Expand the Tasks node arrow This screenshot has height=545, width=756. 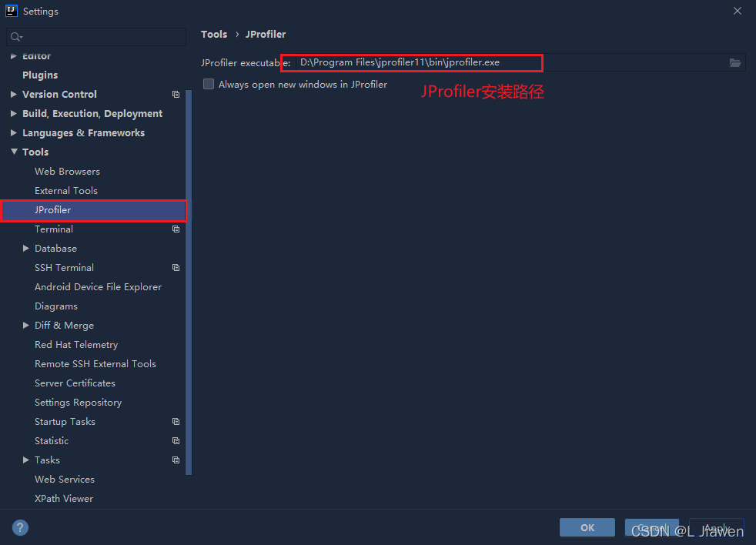26,460
